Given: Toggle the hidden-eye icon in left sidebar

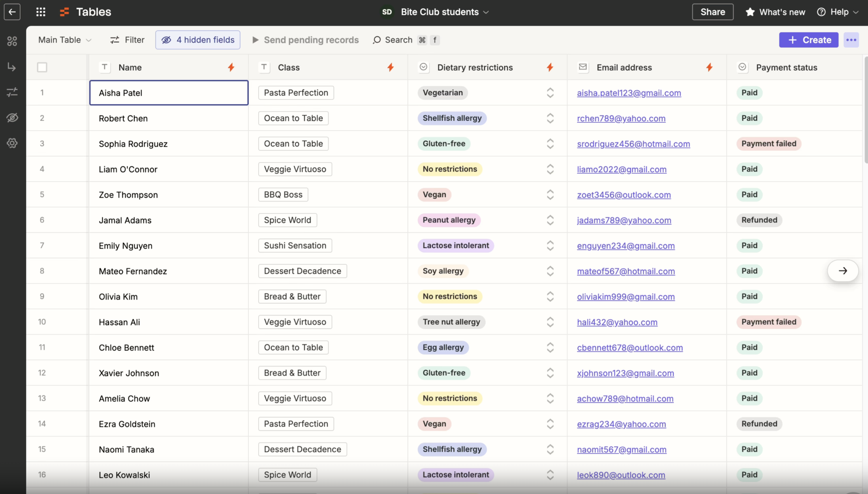Looking at the screenshot, I should pyautogui.click(x=13, y=118).
